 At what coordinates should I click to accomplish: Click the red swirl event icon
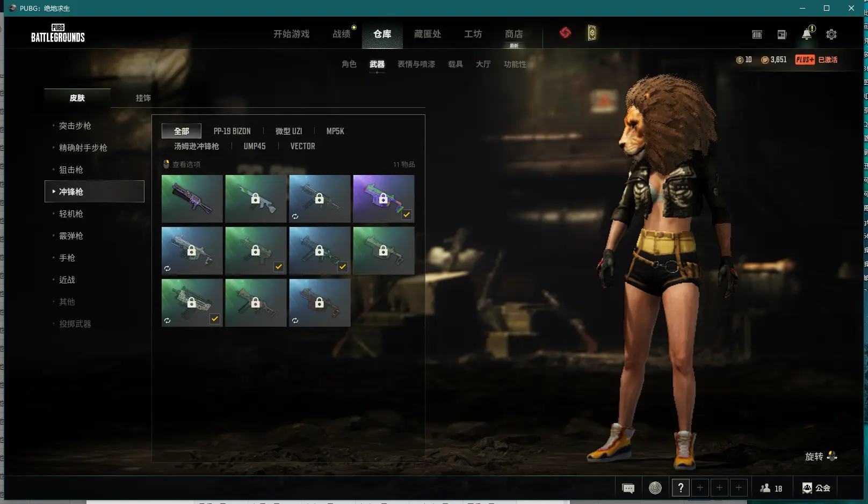click(x=565, y=33)
